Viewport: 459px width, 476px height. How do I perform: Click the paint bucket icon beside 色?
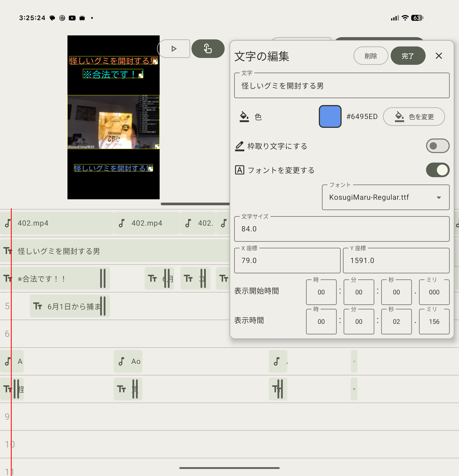pos(244,117)
